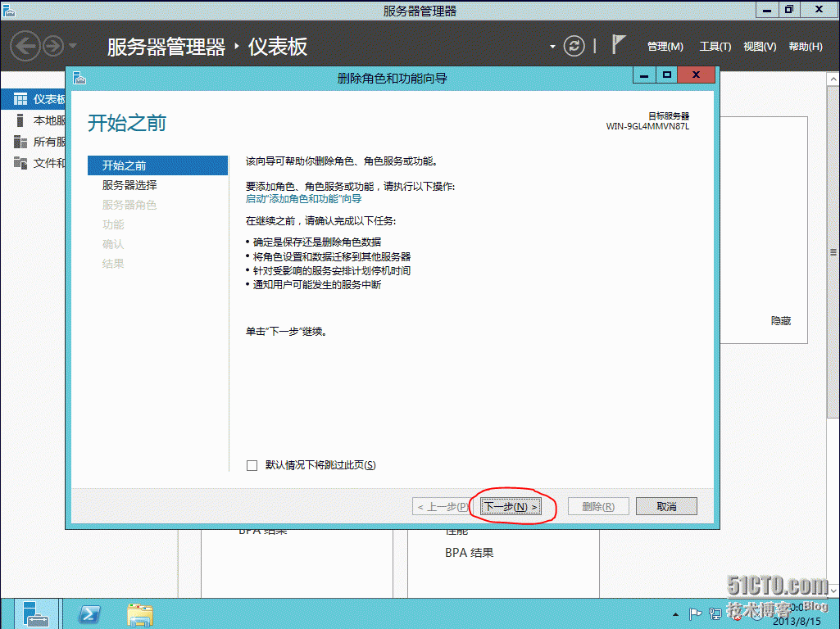Show hidden tray icons arrow
The image size is (840, 629).
675,614
